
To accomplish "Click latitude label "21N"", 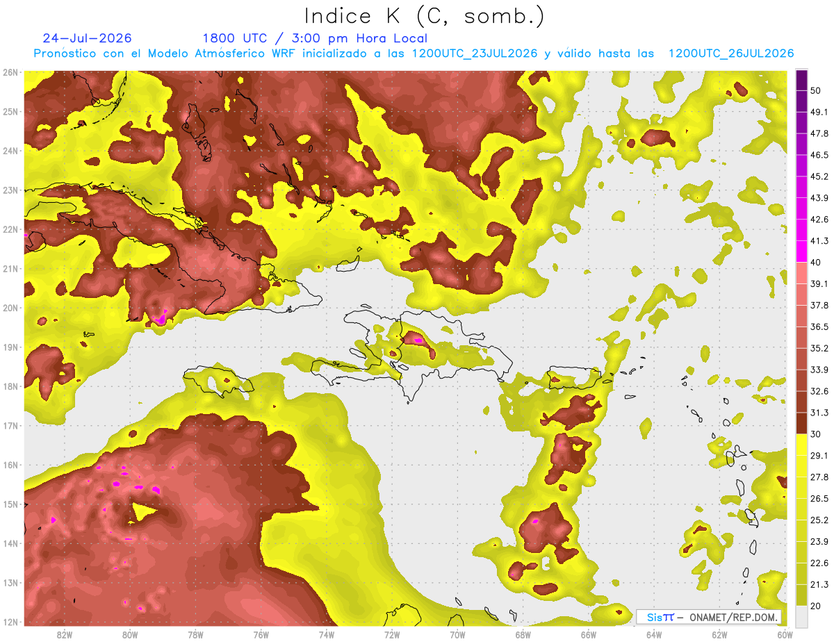I will click(10, 269).
